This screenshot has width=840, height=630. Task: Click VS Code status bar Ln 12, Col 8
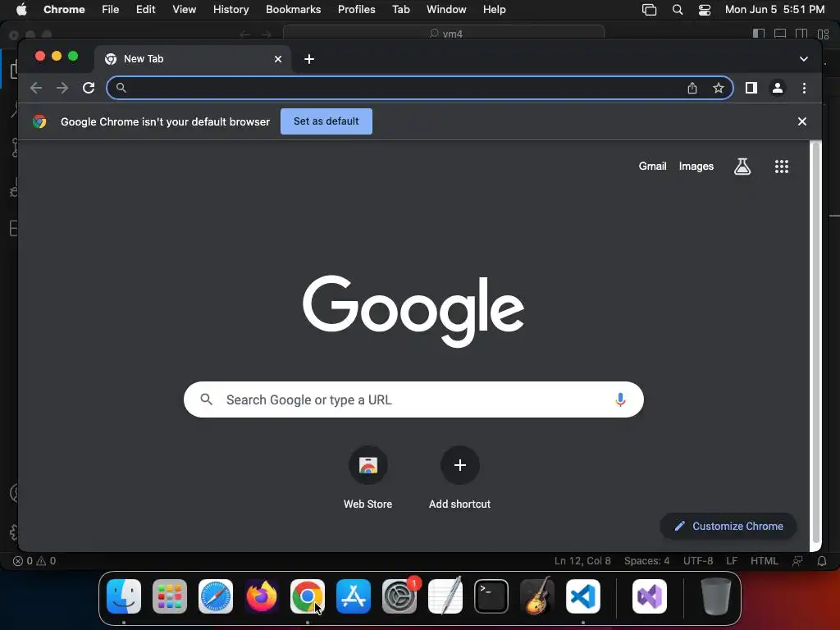click(x=582, y=561)
